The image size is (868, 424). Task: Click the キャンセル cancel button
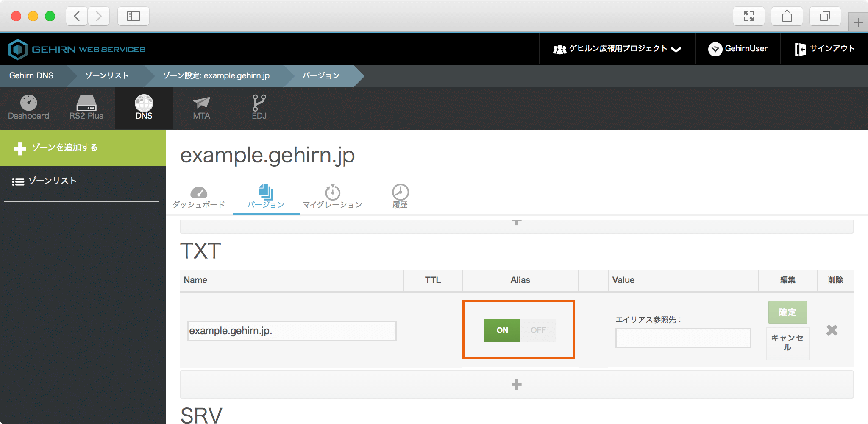(x=787, y=343)
